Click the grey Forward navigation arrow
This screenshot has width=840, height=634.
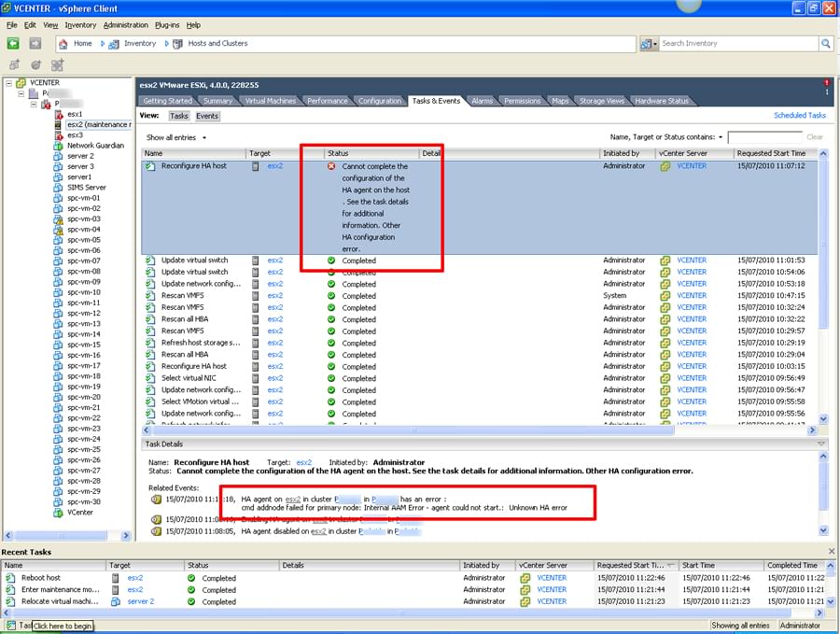(35, 44)
